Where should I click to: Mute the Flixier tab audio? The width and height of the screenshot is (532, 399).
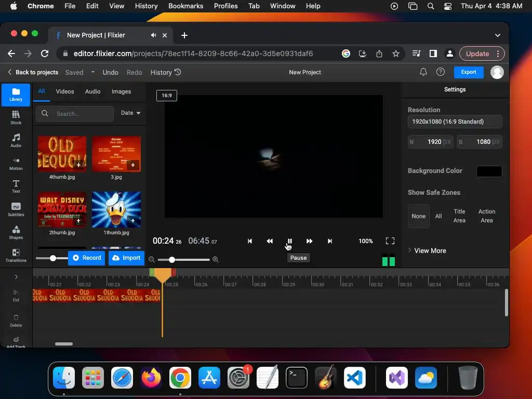(154, 35)
